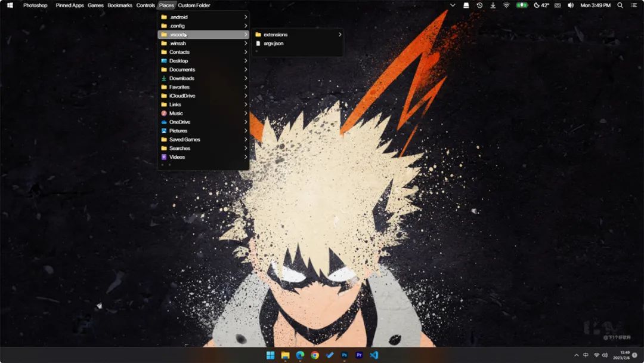
Task: Open the OneDrive entry
Action: pyautogui.click(x=203, y=122)
